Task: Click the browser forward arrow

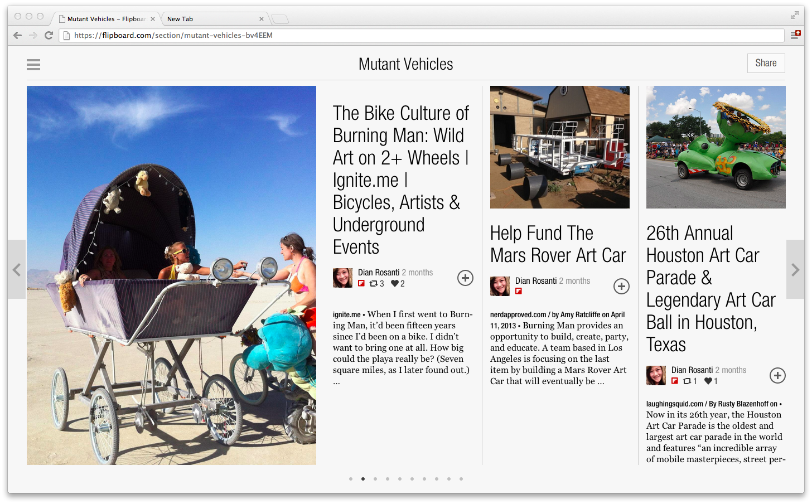Action: 33,35
